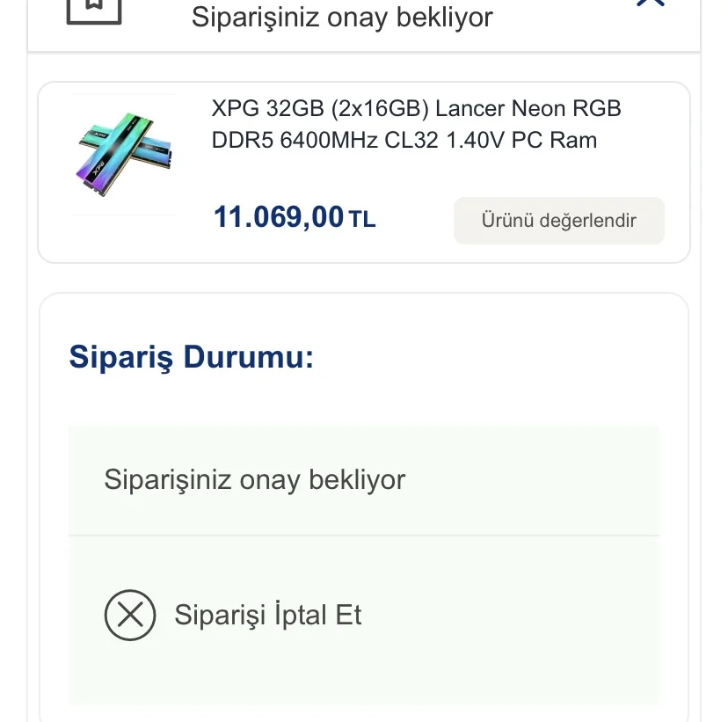
Task: Click the Sipariş Durumu heading
Action: tap(191, 359)
